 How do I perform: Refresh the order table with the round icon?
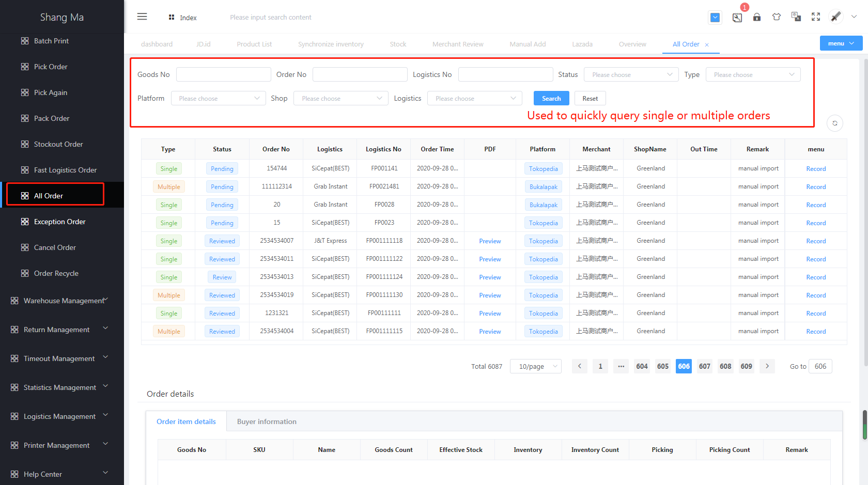pos(835,123)
